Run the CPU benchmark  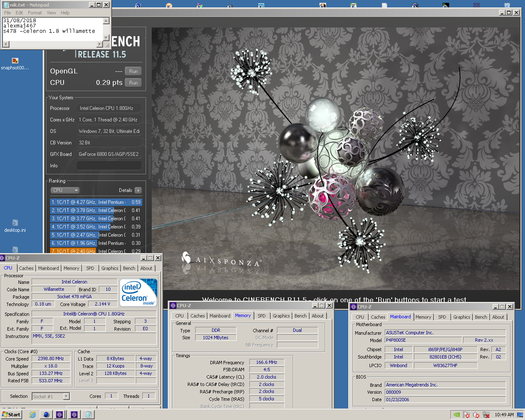pyautogui.click(x=133, y=83)
